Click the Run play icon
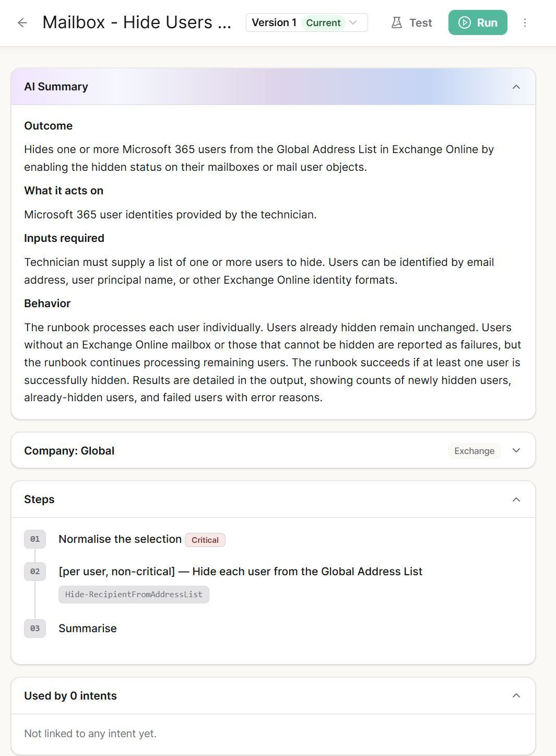 (x=464, y=22)
